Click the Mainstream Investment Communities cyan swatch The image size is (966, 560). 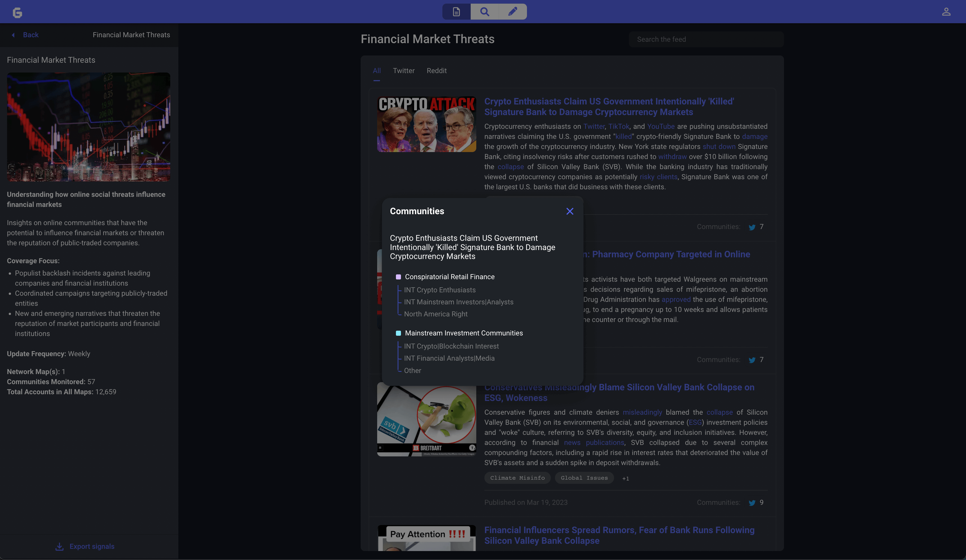[398, 333]
